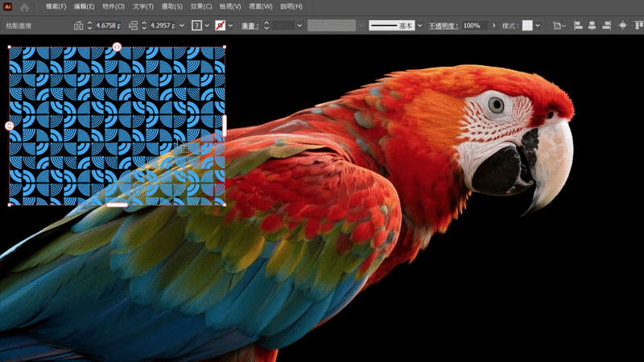Click the horizontal spacing field 4.6758
The image size is (644, 362).
click(x=108, y=26)
